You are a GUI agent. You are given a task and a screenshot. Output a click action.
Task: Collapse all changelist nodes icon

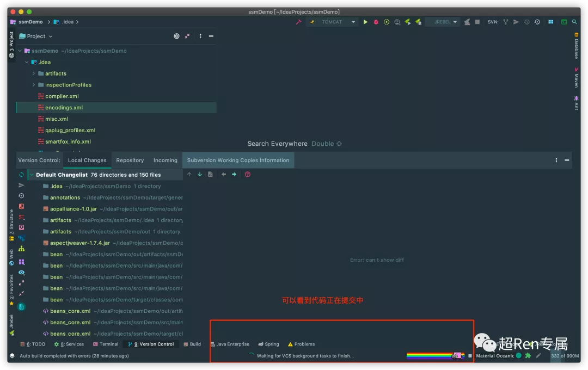[21, 293]
